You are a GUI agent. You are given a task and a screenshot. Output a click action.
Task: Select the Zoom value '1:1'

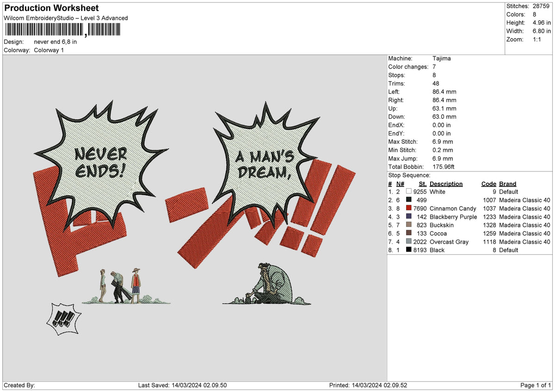(x=536, y=39)
